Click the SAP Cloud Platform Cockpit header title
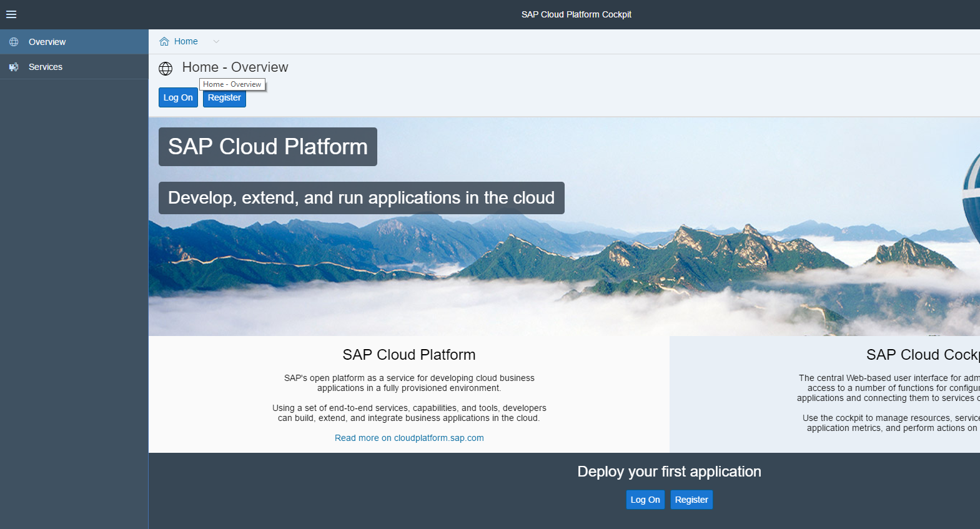980x529 pixels. tap(577, 14)
